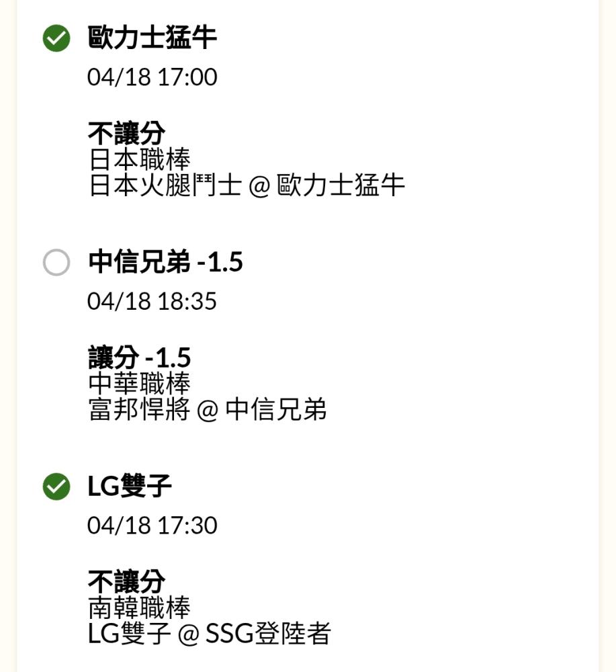Screen dimensions: 616x672
Task: Click the green checkmark beside LG雙子
Action: point(56,487)
